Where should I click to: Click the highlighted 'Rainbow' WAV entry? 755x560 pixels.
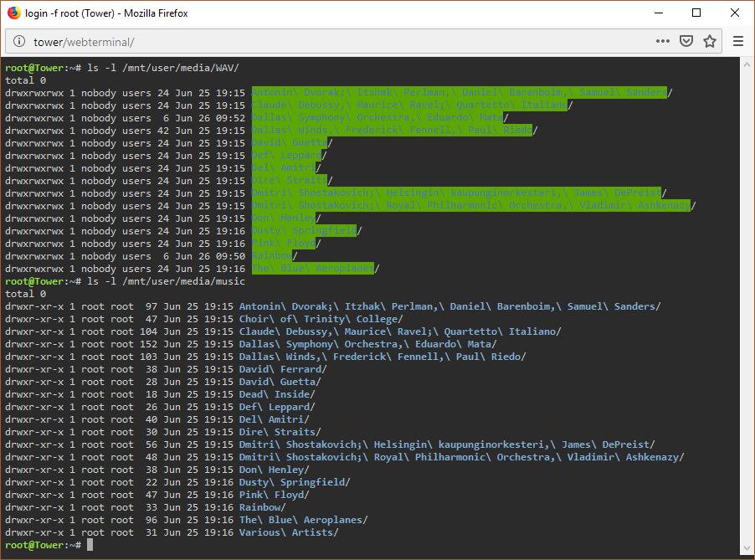[272, 255]
